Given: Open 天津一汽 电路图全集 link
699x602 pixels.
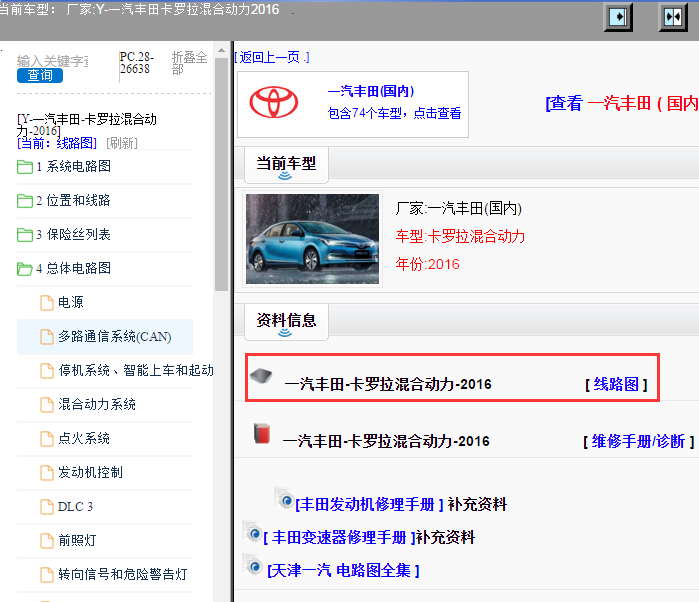Looking at the screenshot, I should click(x=343, y=570).
